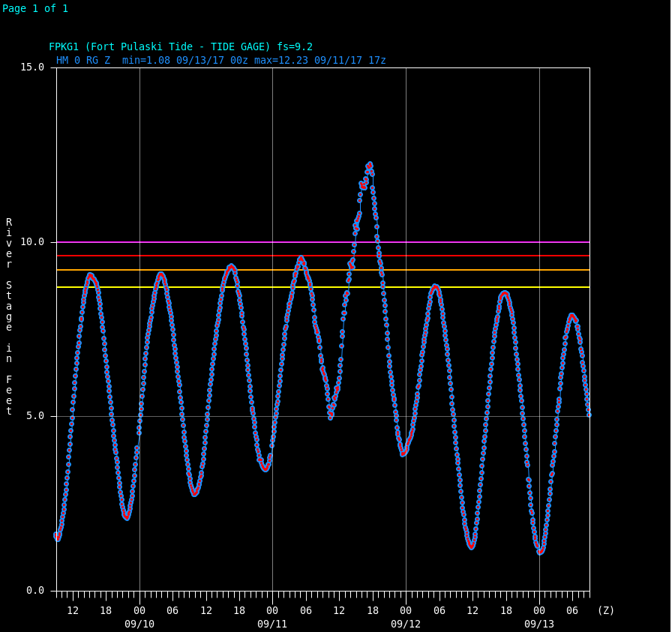Click the '09/13/17 00z' min time text

pos(212,61)
